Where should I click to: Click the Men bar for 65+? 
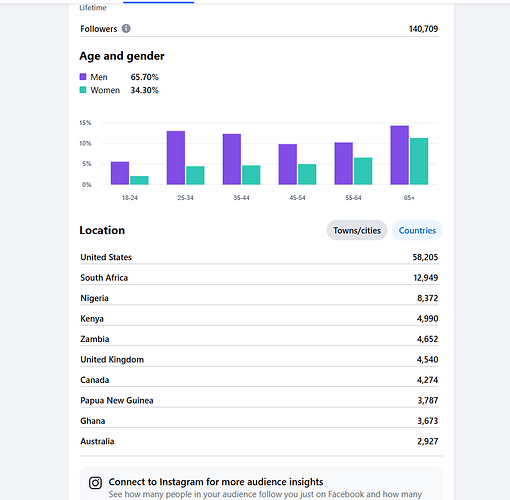tap(399, 155)
